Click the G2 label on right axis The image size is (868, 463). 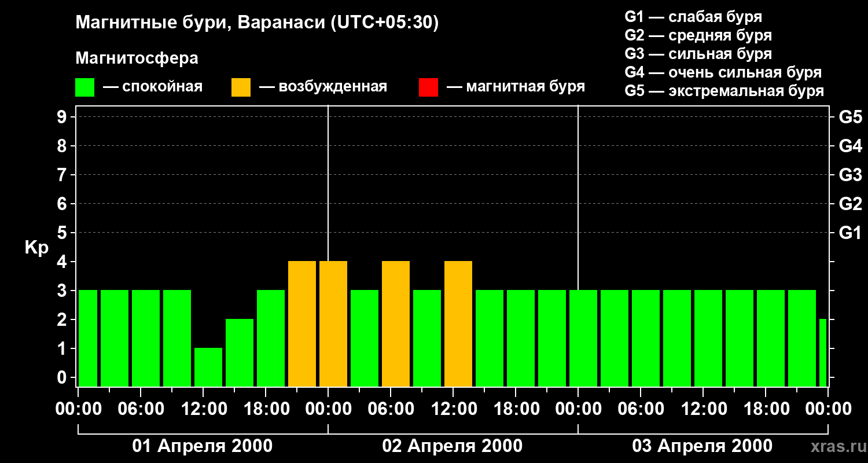pos(851,204)
